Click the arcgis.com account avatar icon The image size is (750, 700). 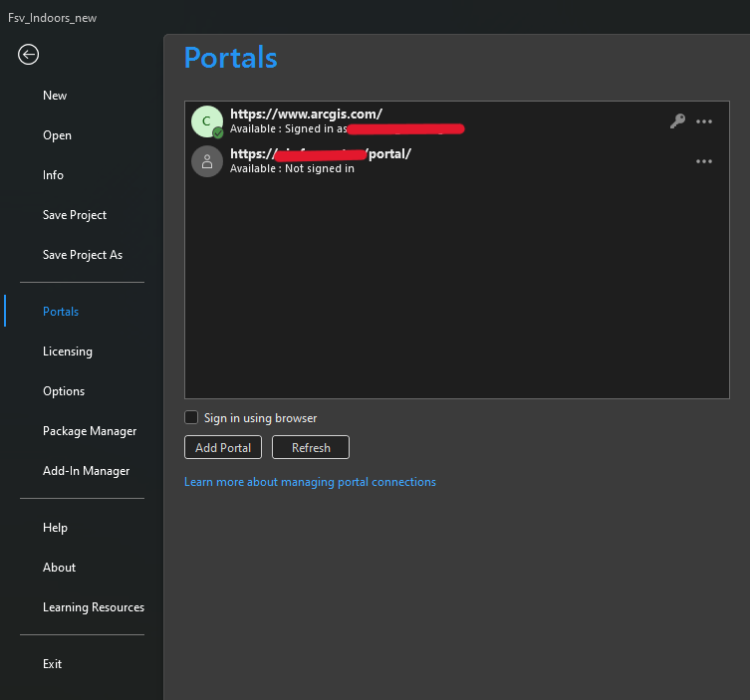click(x=207, y=121)
